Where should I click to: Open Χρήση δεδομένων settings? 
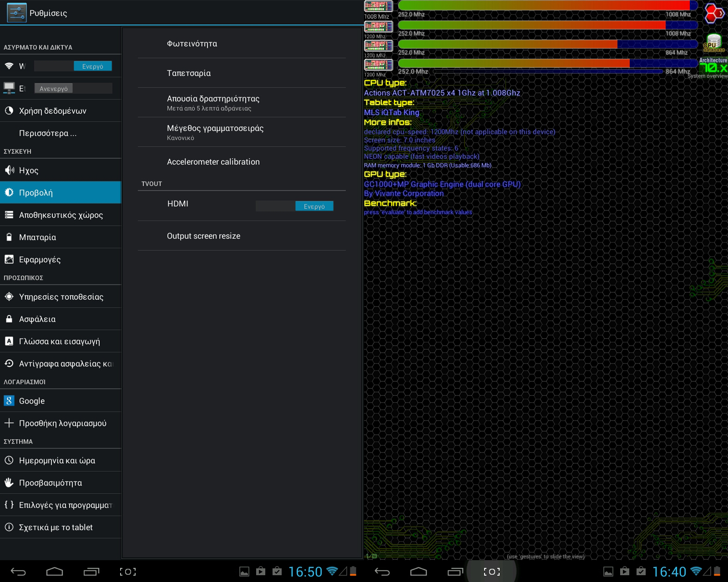[x=61, y=111]
